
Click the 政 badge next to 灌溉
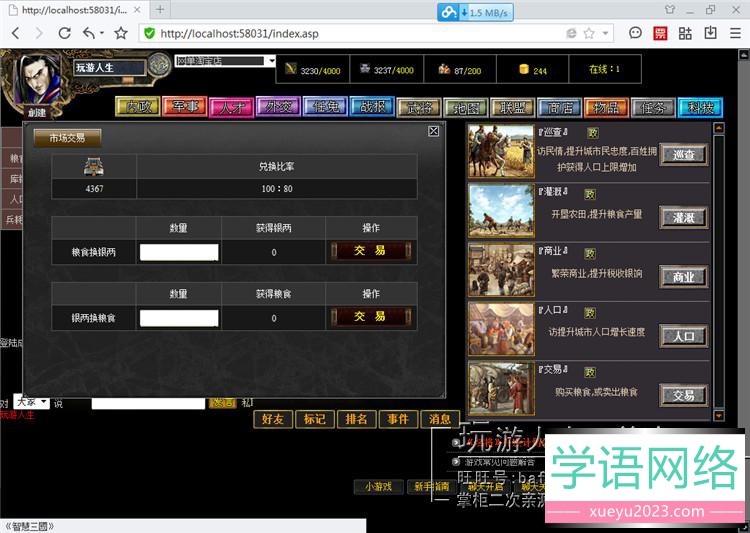coord(590,193)
